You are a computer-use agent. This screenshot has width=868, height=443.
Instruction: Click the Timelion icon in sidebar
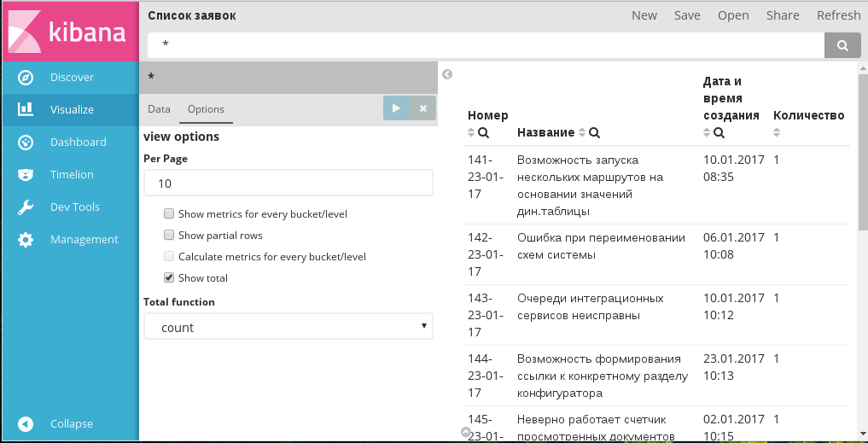tap(26, 175)
